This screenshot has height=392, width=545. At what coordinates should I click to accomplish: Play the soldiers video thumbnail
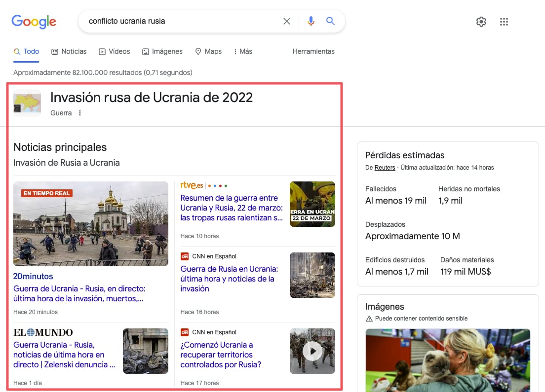312,351
